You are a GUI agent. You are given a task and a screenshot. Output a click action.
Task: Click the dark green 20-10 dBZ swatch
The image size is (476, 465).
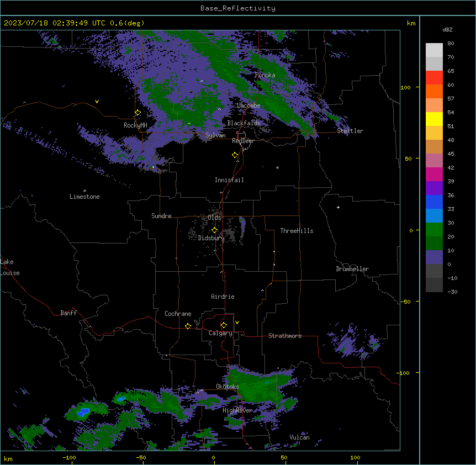434,244
